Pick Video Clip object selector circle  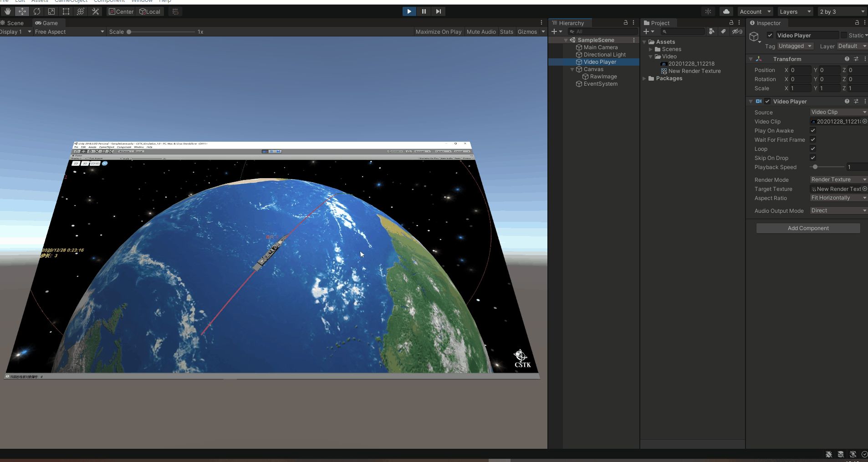(864, 121)
